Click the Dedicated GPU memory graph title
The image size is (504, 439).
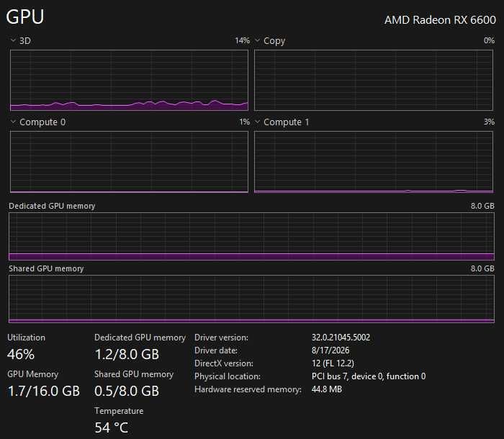[52, 206]
